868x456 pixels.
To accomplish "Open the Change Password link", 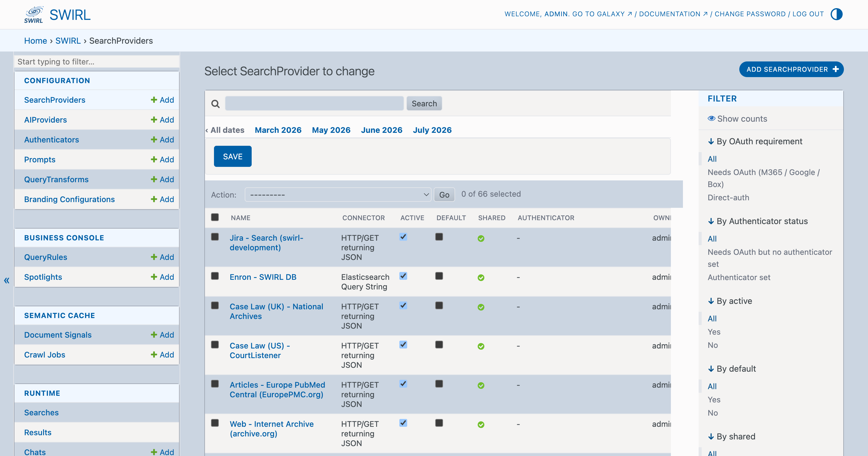I will point(750,14).
